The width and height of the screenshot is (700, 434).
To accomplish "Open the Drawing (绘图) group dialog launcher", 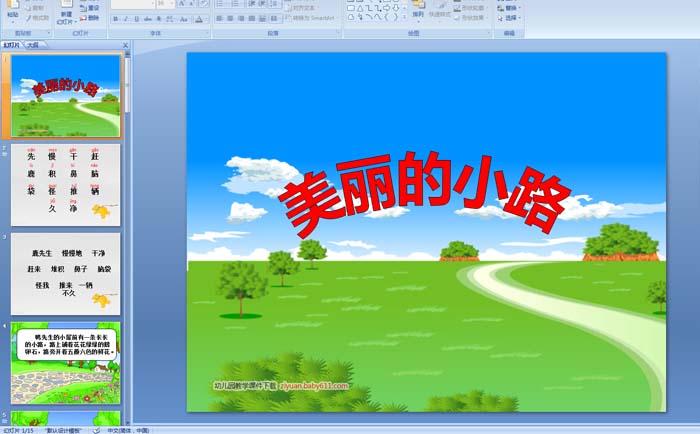I will [489, 33].
